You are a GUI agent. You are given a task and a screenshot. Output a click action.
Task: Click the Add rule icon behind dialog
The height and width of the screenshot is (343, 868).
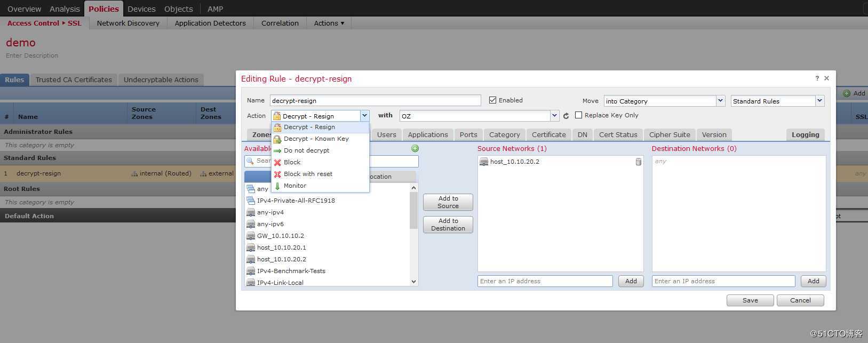click(847, 93)
